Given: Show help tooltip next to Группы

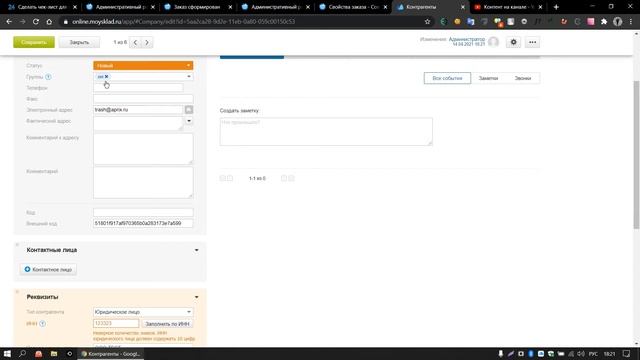Looking at the screenshot, I should click(x=48, y=77).
